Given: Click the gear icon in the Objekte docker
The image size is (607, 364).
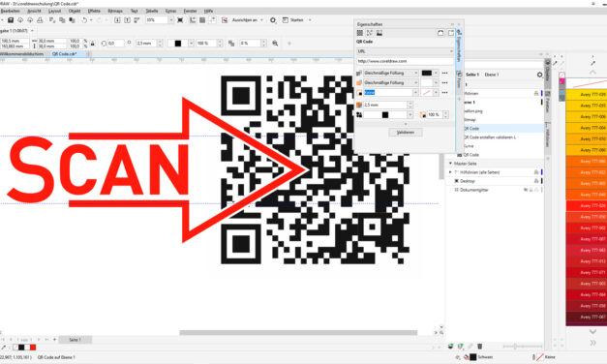Looking at the screenshot, I should (x=539, y=75).
